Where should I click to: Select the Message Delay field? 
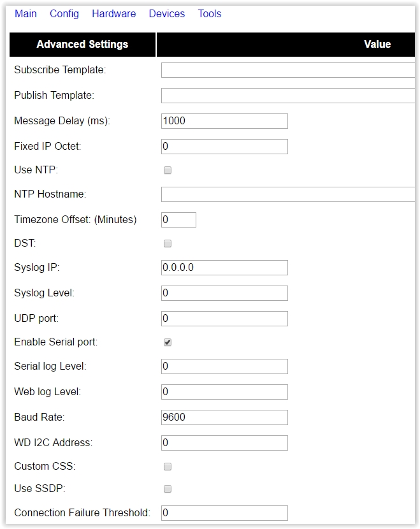(x=224, y=121)
